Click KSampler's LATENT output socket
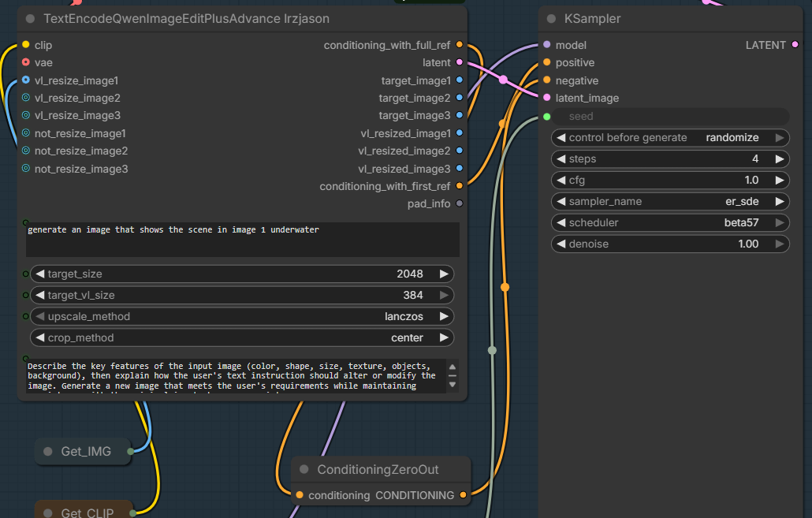This screenshot has width=812, height=518. [795, 45]
